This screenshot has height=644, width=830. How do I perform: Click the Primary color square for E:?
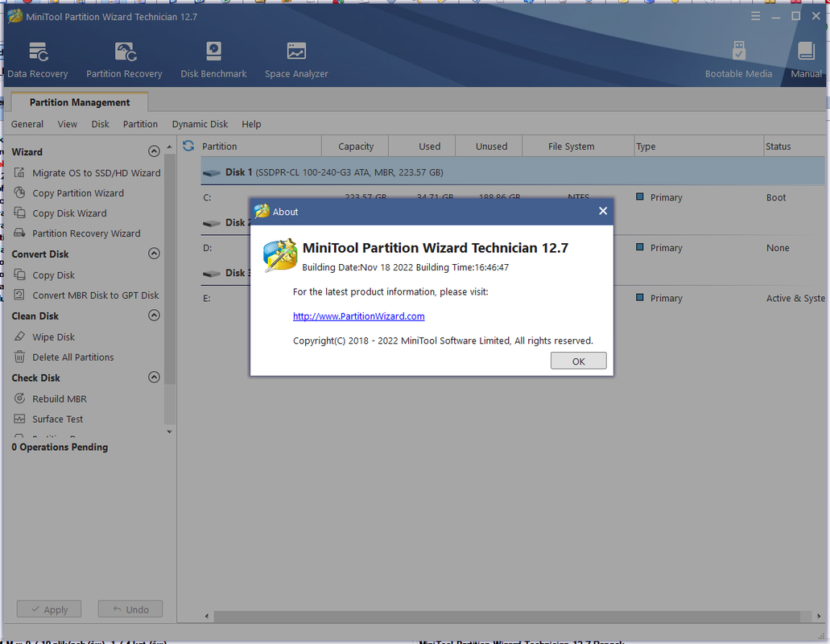coord(640,297)
